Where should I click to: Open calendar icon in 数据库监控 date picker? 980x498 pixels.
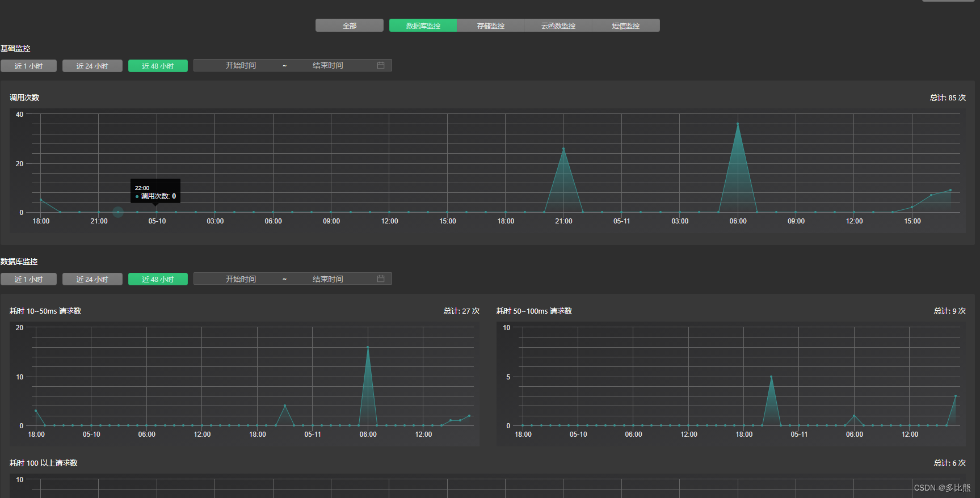click(381, 278)
